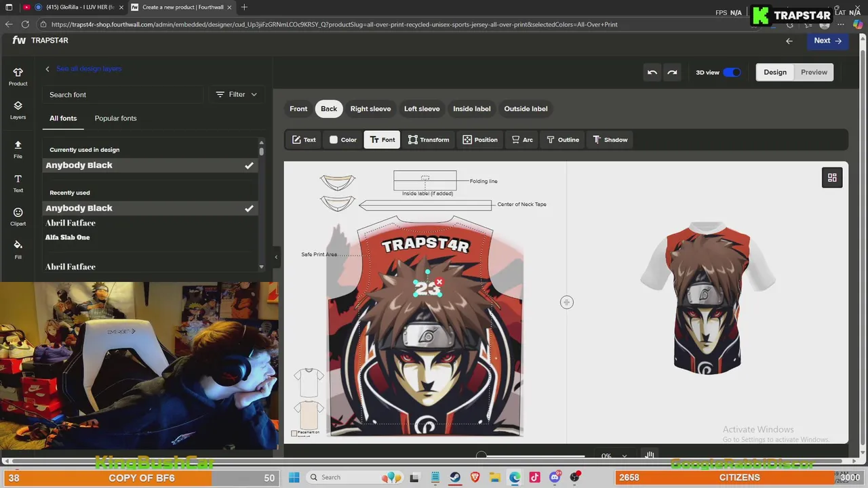Screen dimensions: 868x488
Task: Open Brave browser from taskbar
Action: [475, 477]
